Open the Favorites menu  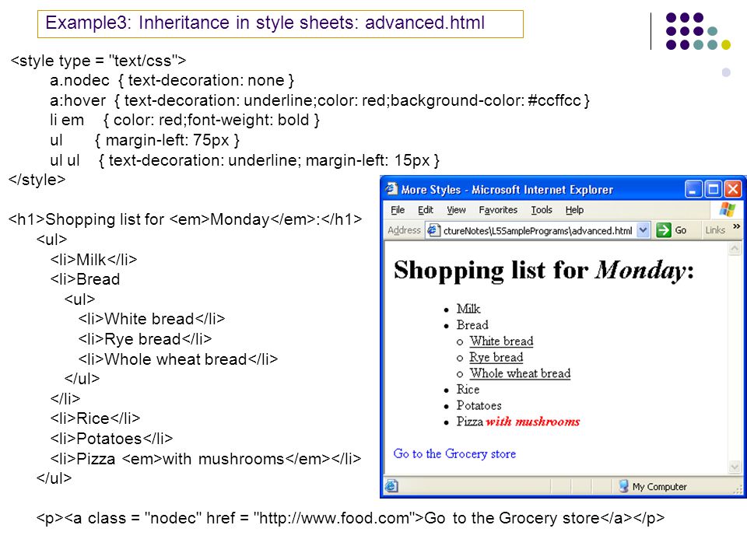click(x=498, y=210)
